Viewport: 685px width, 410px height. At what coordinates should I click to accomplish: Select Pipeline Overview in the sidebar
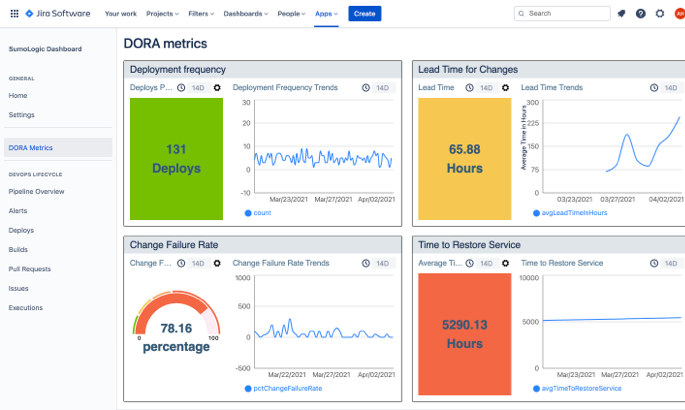point(36,191)
